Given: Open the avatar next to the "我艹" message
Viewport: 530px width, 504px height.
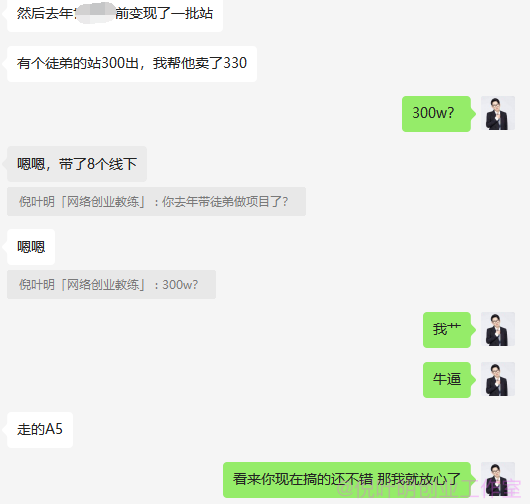Looking at the screenshot, I should tap(498, 329).
